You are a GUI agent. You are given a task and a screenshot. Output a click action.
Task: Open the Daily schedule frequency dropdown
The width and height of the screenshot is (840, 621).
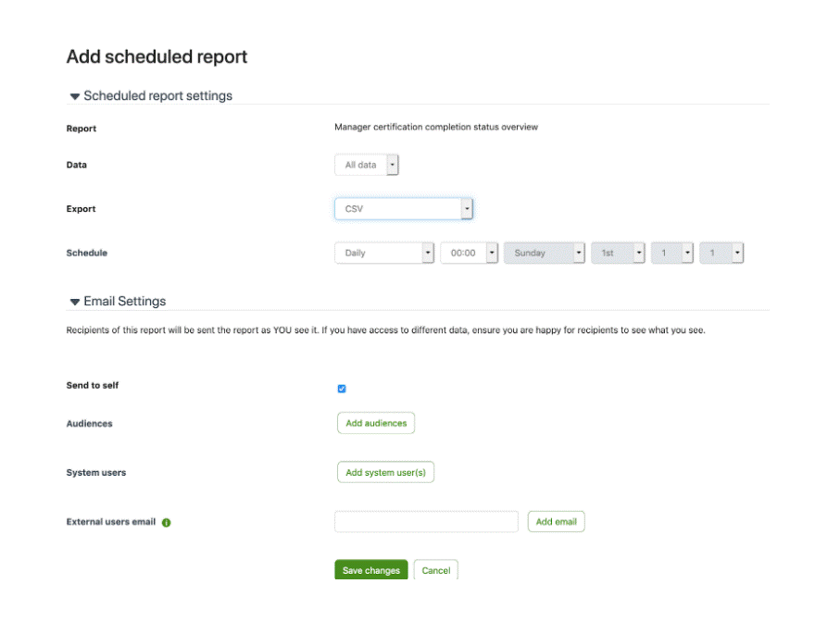click(x=384, y=253)
